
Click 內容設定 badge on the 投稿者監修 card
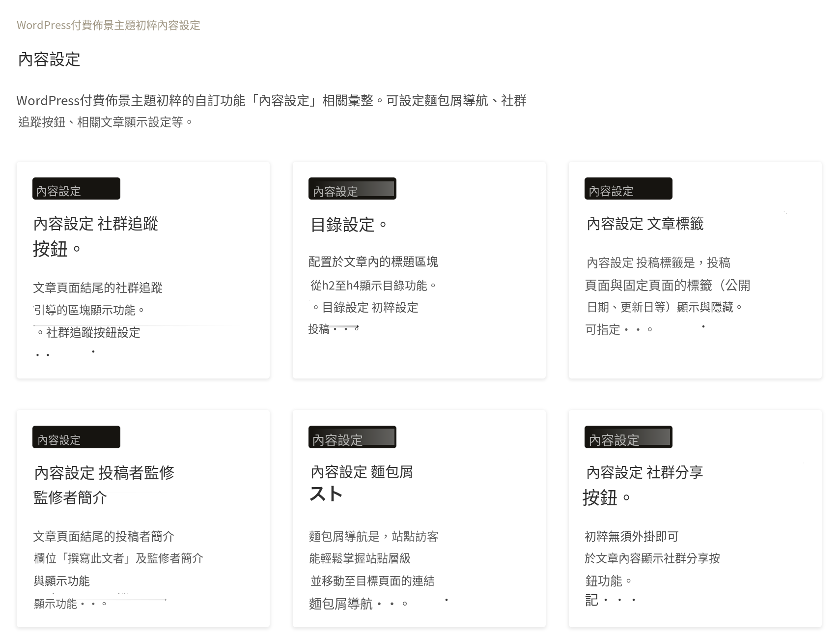pyautogui.click(x=76, y=437)
